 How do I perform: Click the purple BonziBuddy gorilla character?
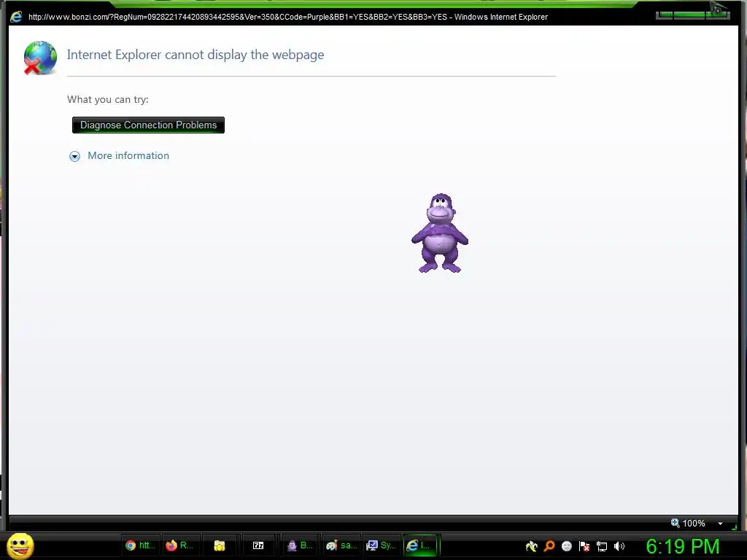(x=440, y=233)
